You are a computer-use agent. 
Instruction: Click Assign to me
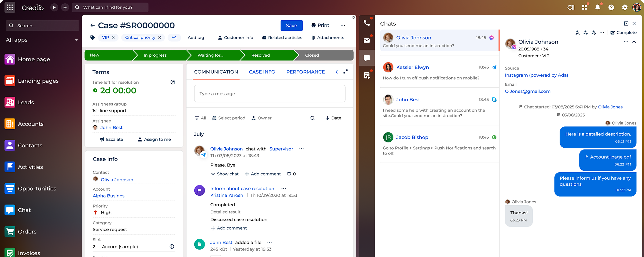coord(154,139)
